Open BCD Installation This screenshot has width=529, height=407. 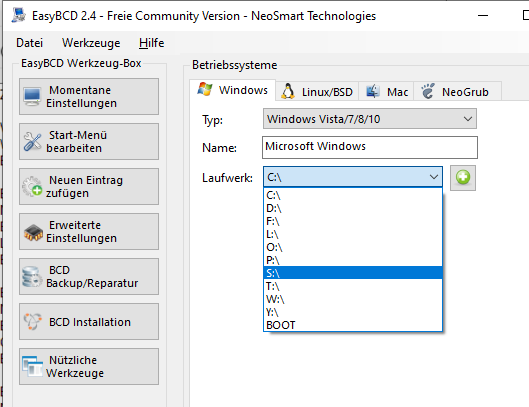89,321
